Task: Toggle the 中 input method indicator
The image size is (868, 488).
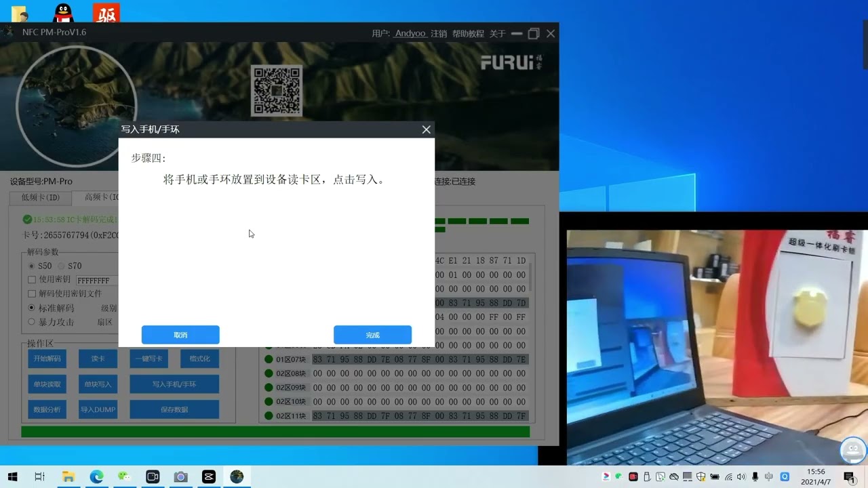Action: click(x=768, y=476)
